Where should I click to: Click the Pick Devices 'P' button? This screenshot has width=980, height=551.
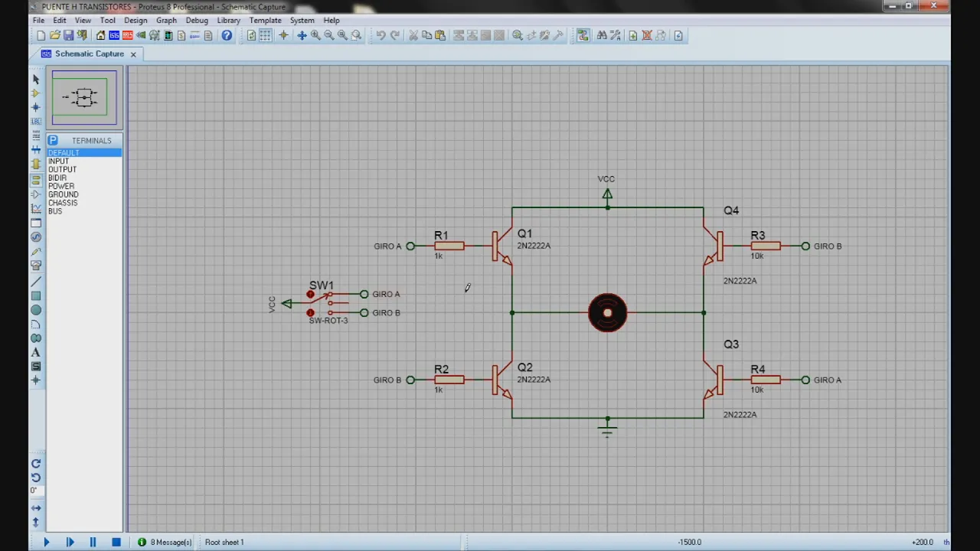pos(53,140)
